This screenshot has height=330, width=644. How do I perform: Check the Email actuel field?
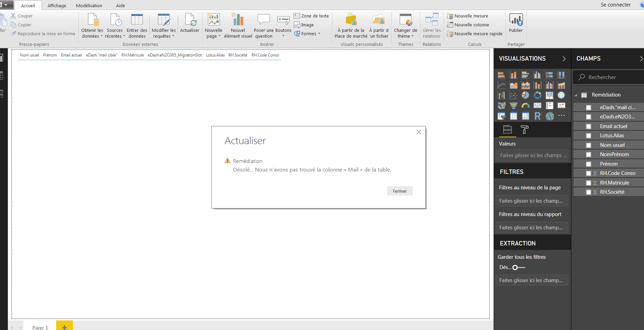point(589,126)
